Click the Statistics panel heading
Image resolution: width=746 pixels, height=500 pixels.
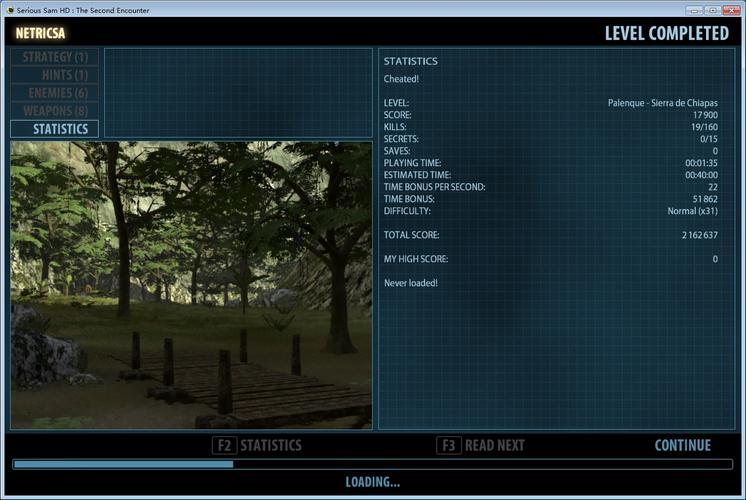click(411, 61)
